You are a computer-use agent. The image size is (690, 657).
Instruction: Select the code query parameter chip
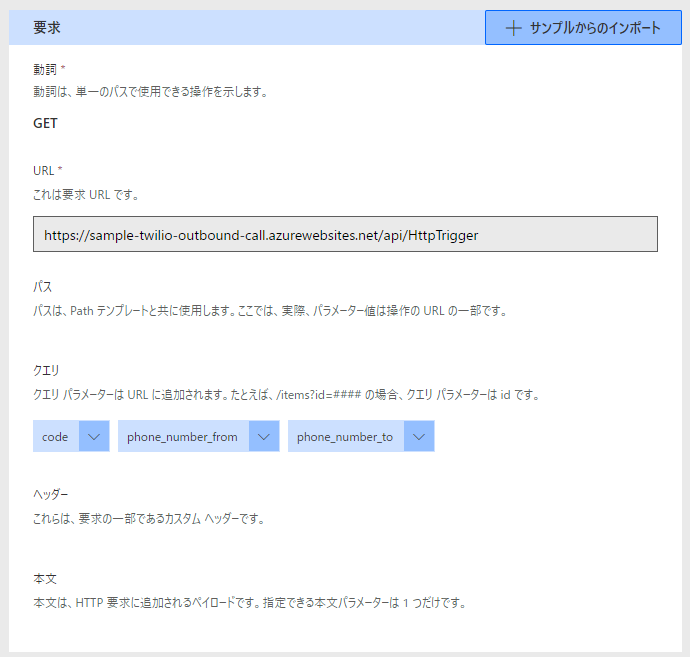[x=56, y=436]
